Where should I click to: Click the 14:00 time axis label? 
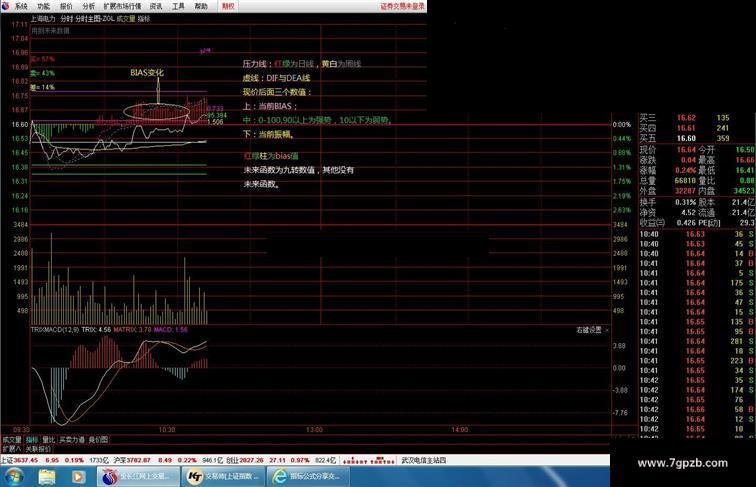(460, 430)
